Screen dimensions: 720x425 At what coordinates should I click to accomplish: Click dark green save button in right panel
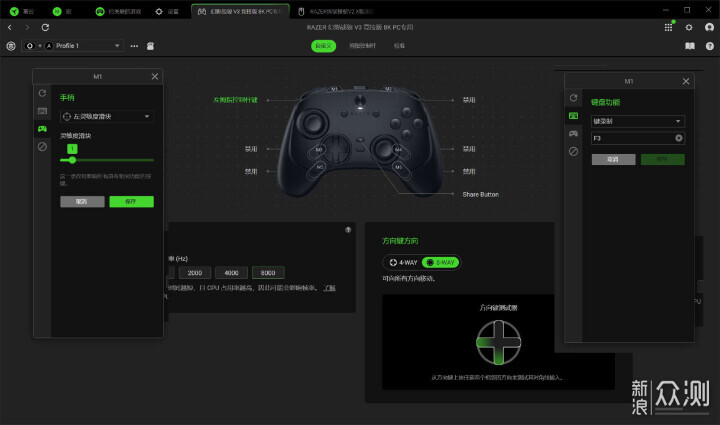(x=663, y=159)
